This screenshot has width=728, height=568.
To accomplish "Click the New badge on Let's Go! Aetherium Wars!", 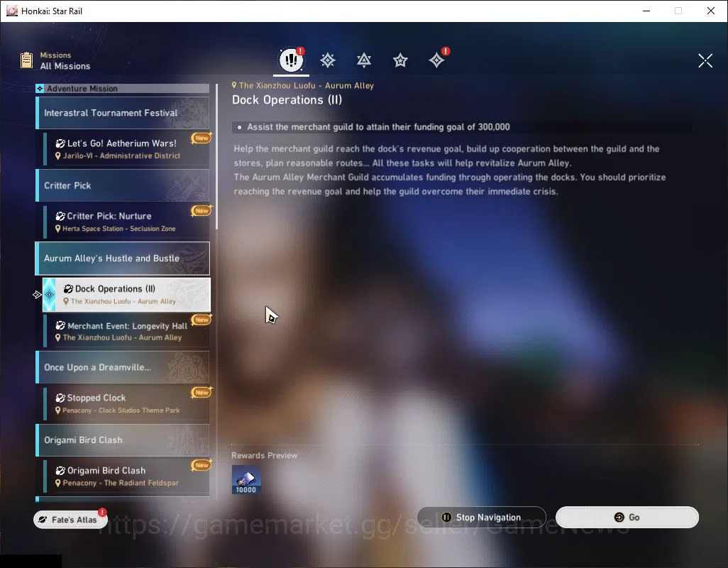I will [202, 138].
